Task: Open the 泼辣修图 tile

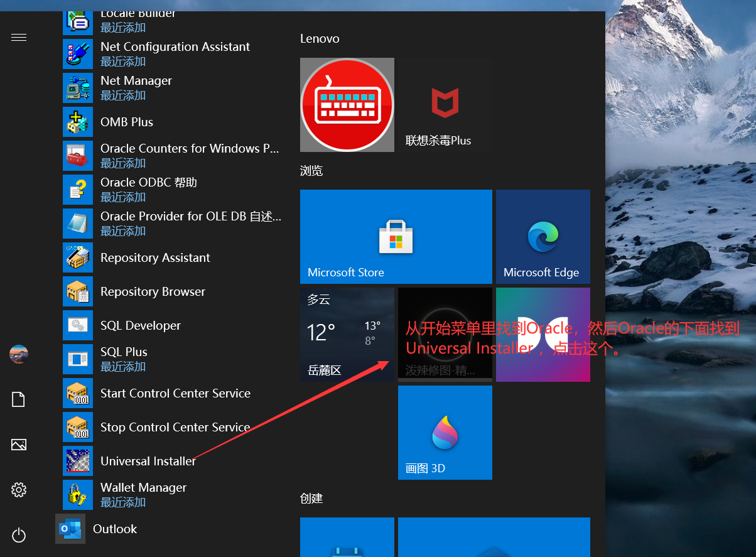Action: click(445, 335)
